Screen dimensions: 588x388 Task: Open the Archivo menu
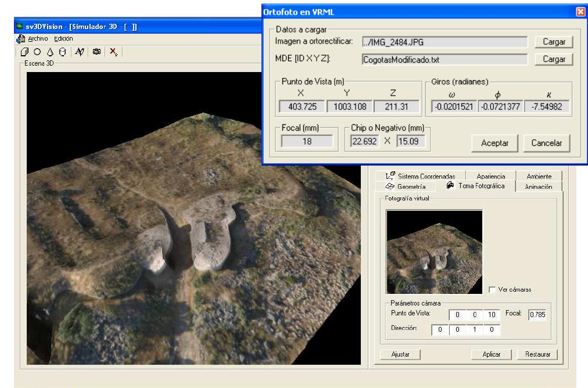click(38, 38)
